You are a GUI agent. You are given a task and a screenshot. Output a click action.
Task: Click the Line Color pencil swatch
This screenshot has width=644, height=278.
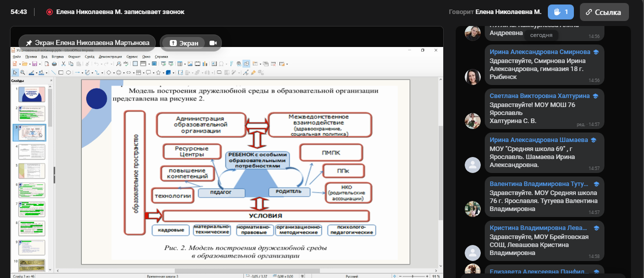[x=32, y=72]
